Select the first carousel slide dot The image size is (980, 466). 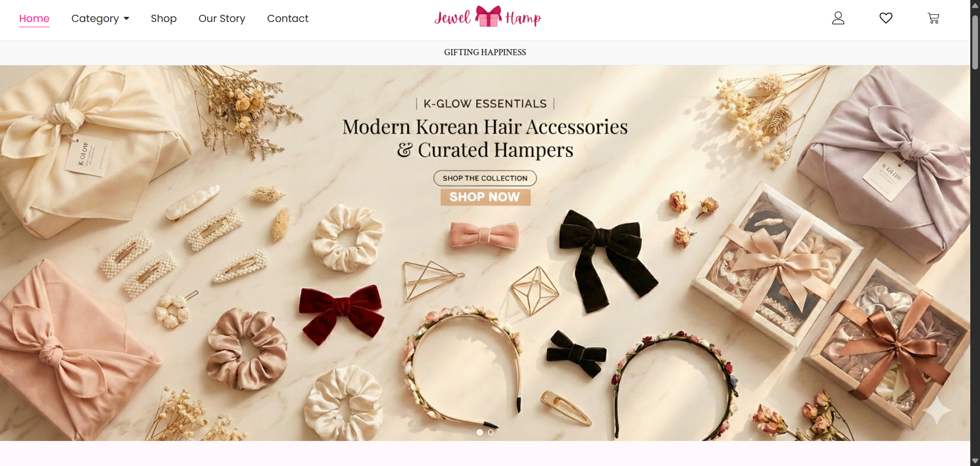[480, 432]
